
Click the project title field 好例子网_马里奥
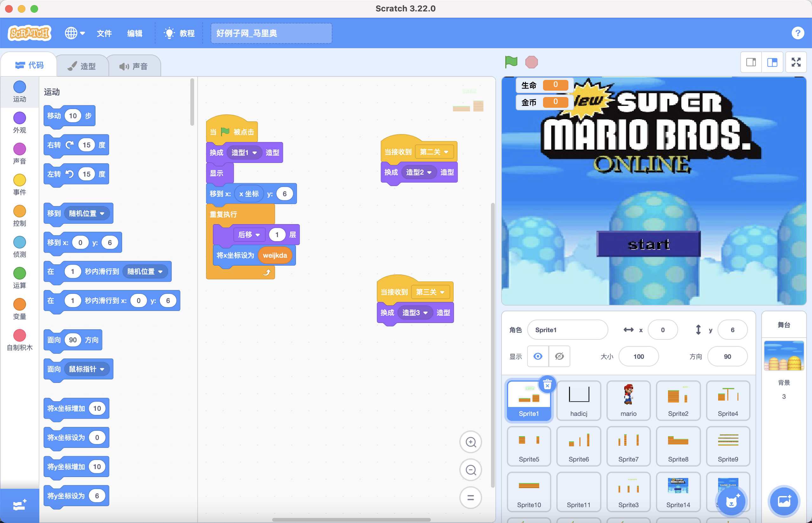coord(271,33)
